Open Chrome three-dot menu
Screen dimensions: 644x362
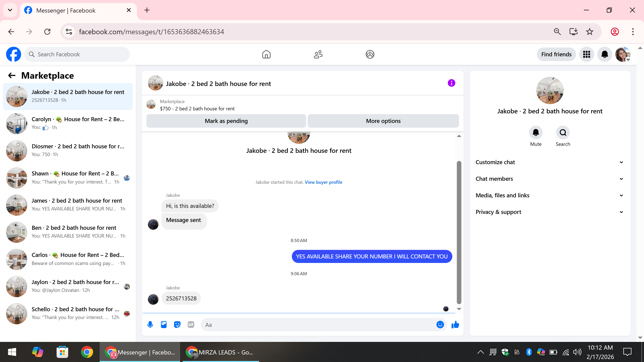(x=633, y=32)
